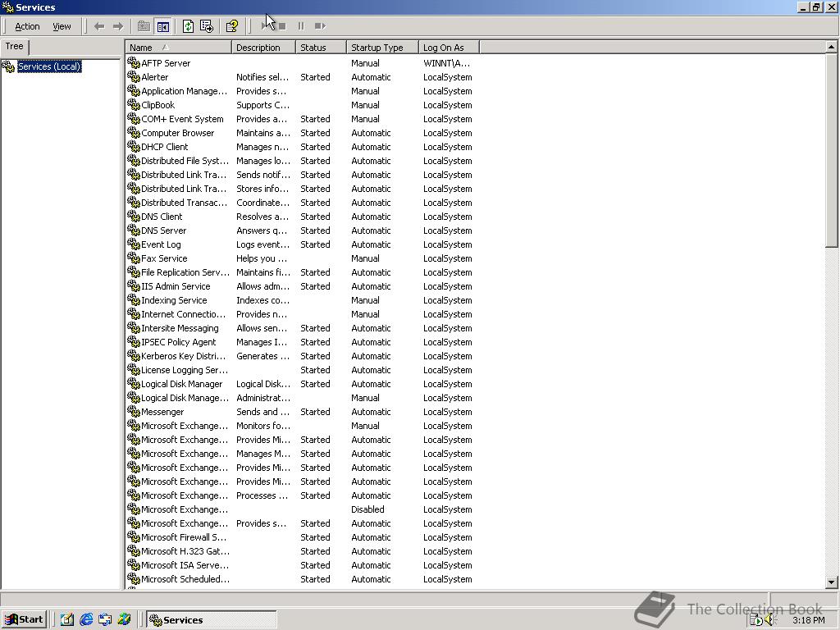
Task: Select the COM+ Event System service name
Action: point(182,119)
